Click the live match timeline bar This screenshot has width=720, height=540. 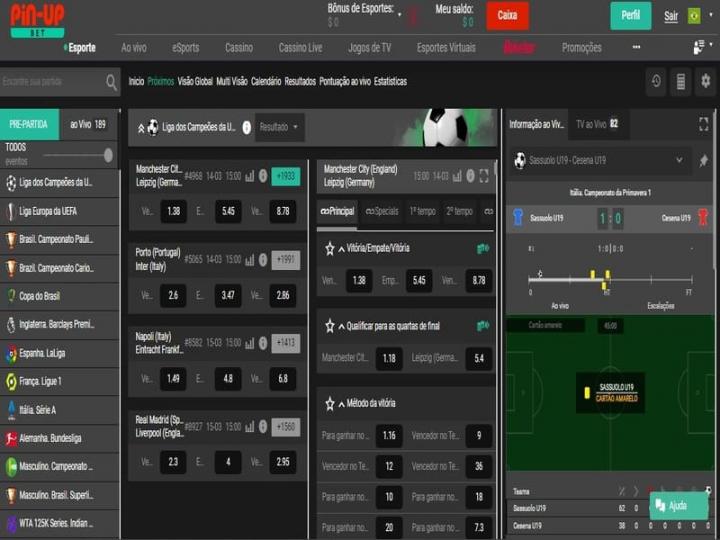coord(610,279)
